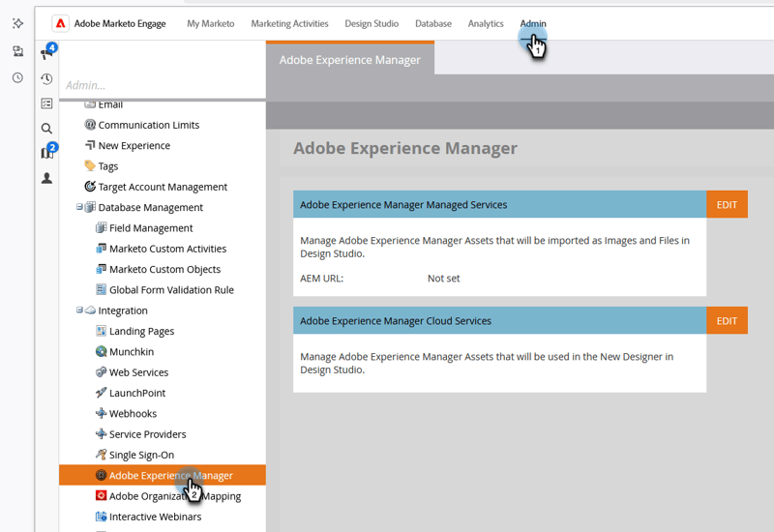The height and width of the screenshot is (532, 774).
Task: Open Landing Pages tree item
Action: [141, 331]
